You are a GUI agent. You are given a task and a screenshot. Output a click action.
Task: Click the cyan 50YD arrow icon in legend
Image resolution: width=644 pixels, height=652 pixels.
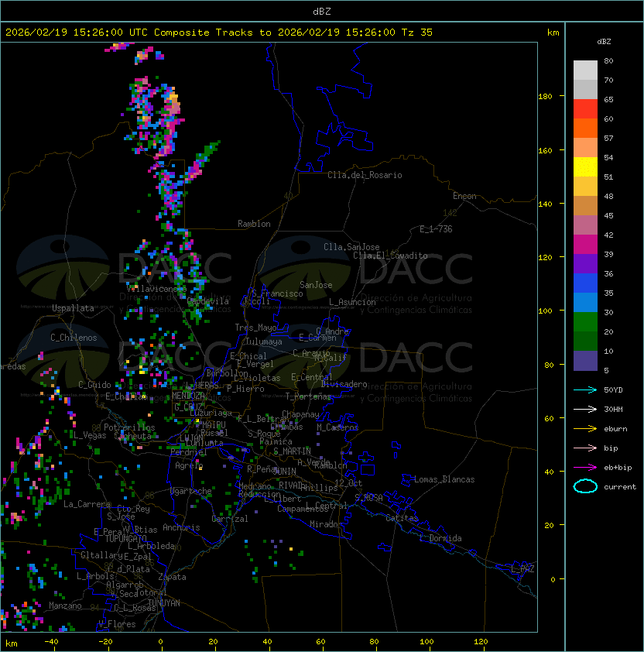[585, 390]
